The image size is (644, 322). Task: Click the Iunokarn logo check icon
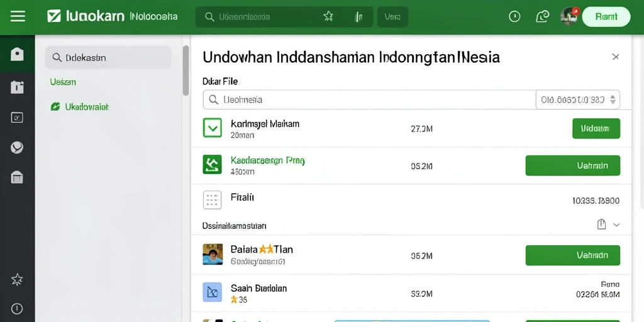click(x=54, y=16)
